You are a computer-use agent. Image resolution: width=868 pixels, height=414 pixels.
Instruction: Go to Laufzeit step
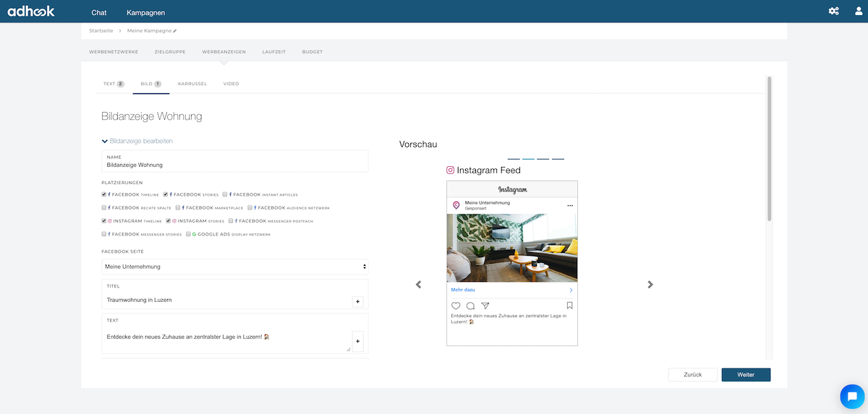[274, 52]
